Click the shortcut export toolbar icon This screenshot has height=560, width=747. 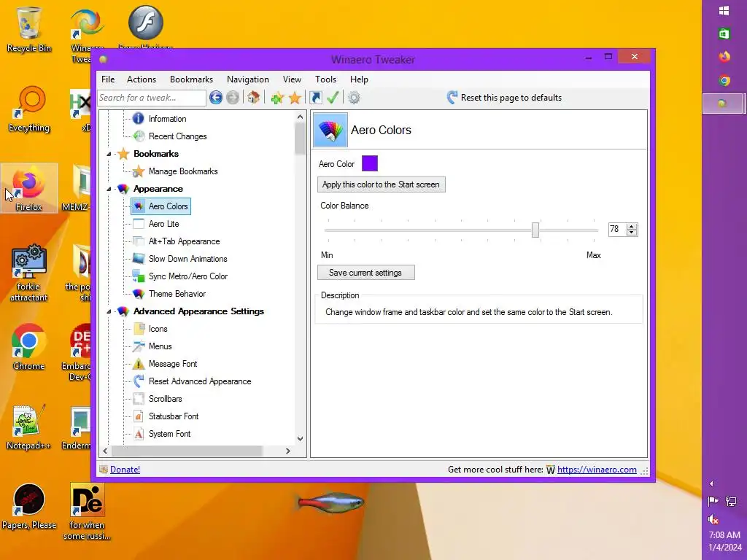tap(315, 98)
